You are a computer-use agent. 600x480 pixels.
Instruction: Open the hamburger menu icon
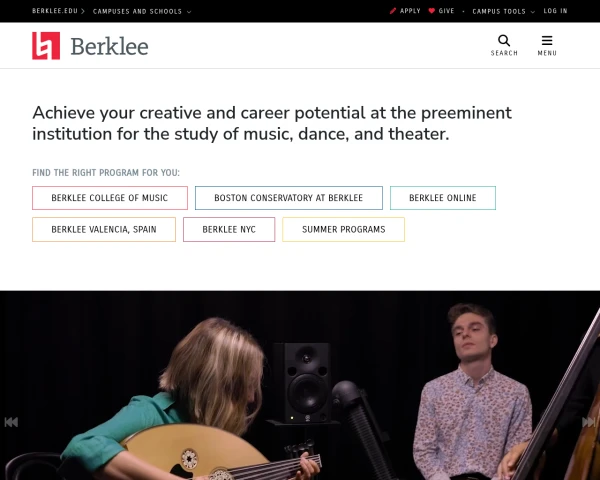[547, 41]
